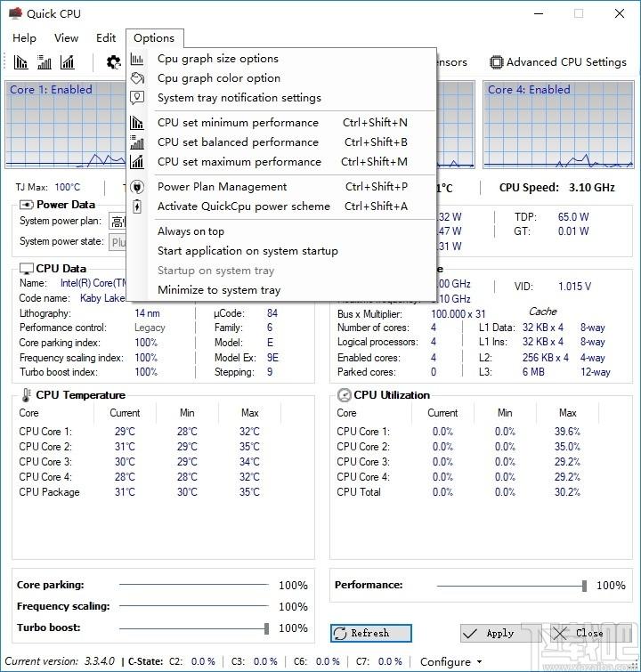
Task: Click the Lithography 14 nm value
Action: coord(147,313)
